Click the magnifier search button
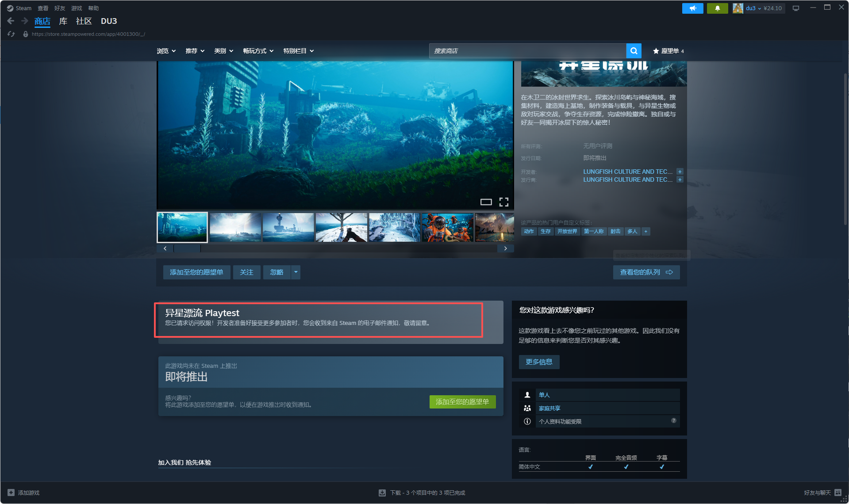 point(634,51)
